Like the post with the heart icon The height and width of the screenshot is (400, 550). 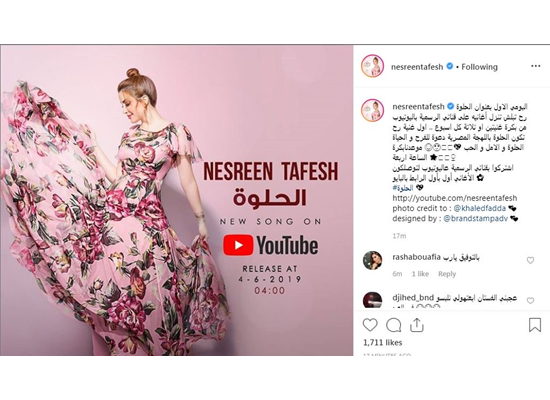(370, 325)
